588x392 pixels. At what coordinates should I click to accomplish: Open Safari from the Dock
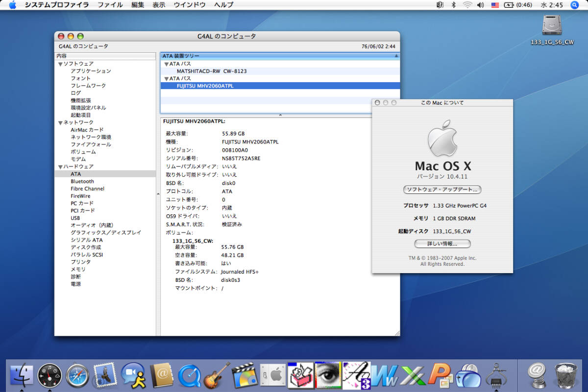click(77, 376)
